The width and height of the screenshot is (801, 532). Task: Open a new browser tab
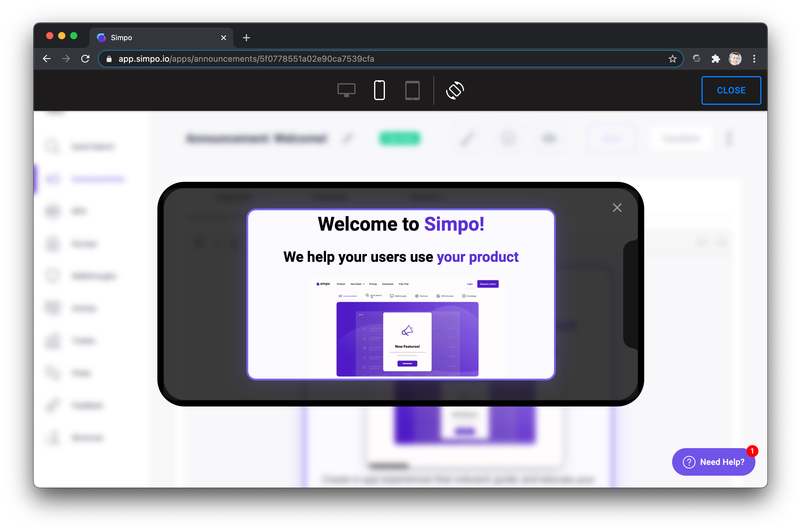[246, 38]
